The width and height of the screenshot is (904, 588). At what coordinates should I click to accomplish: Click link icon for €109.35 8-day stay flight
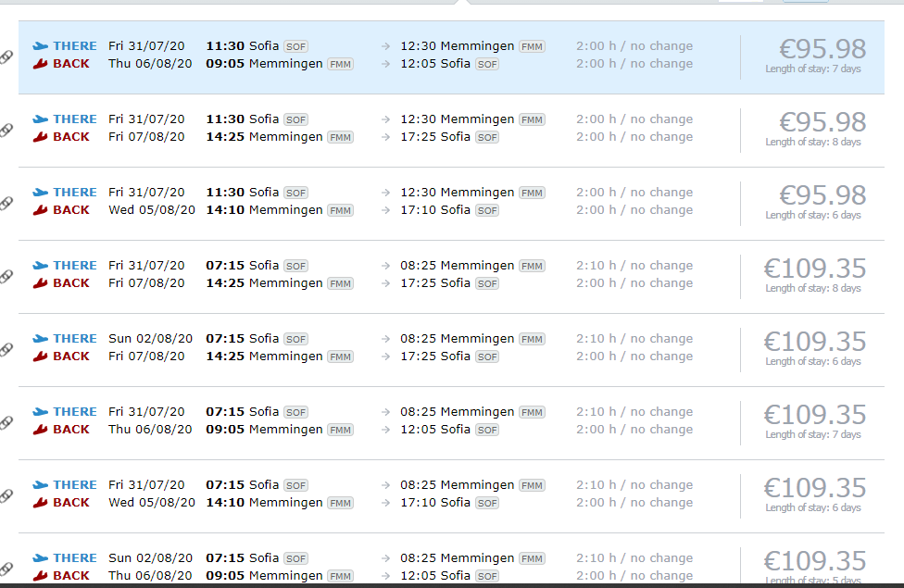click(x=6, y=276)
